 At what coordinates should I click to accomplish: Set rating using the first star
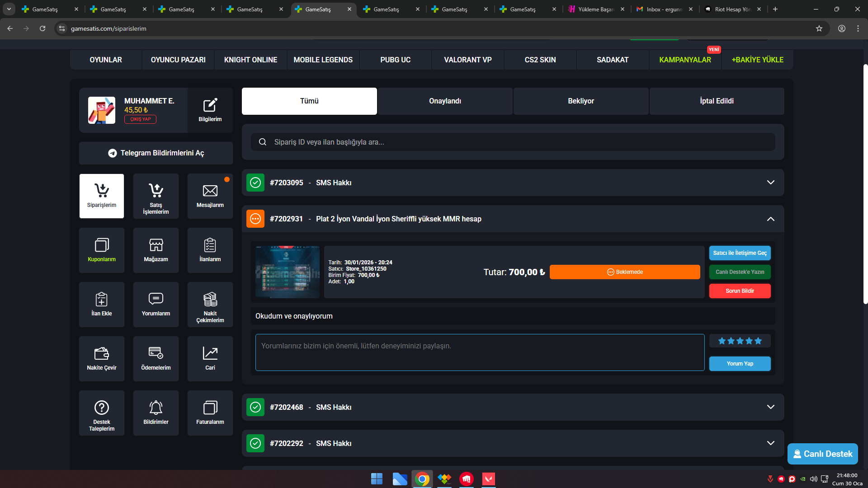click(x=722, y=341)
